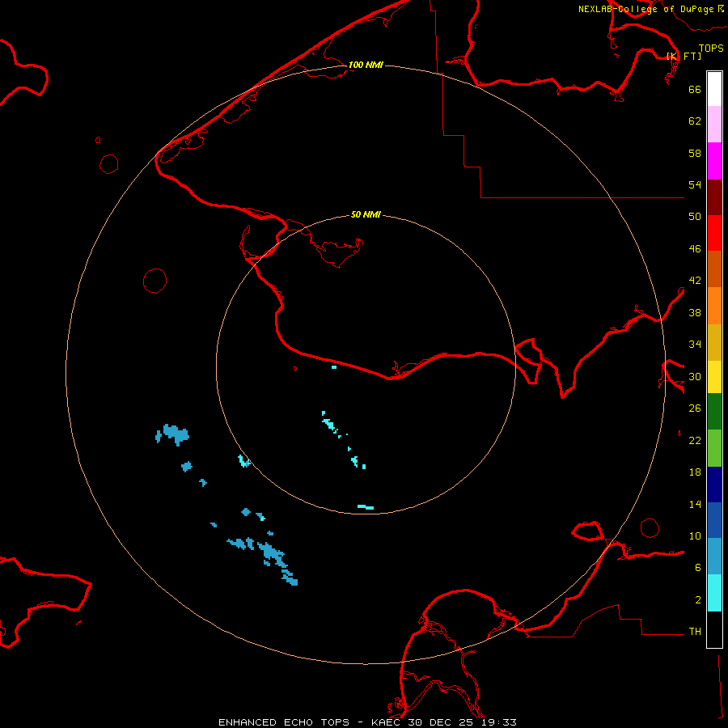
Task: Select the bright red legend swatch
Action: tap(714, 233)
